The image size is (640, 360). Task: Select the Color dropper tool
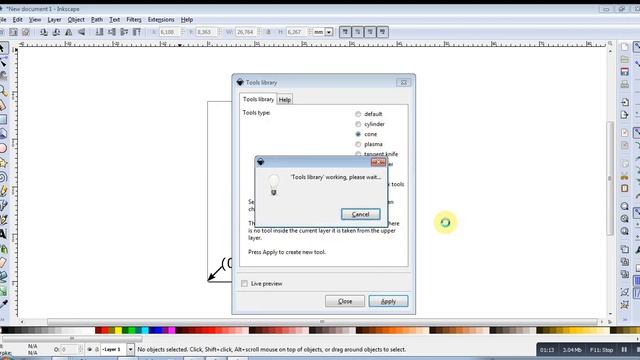pos(3,304)
